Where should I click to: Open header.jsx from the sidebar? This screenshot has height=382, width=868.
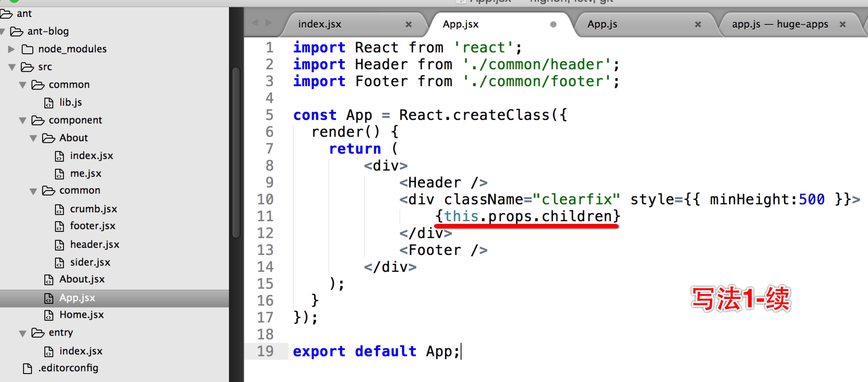point(94,245)
